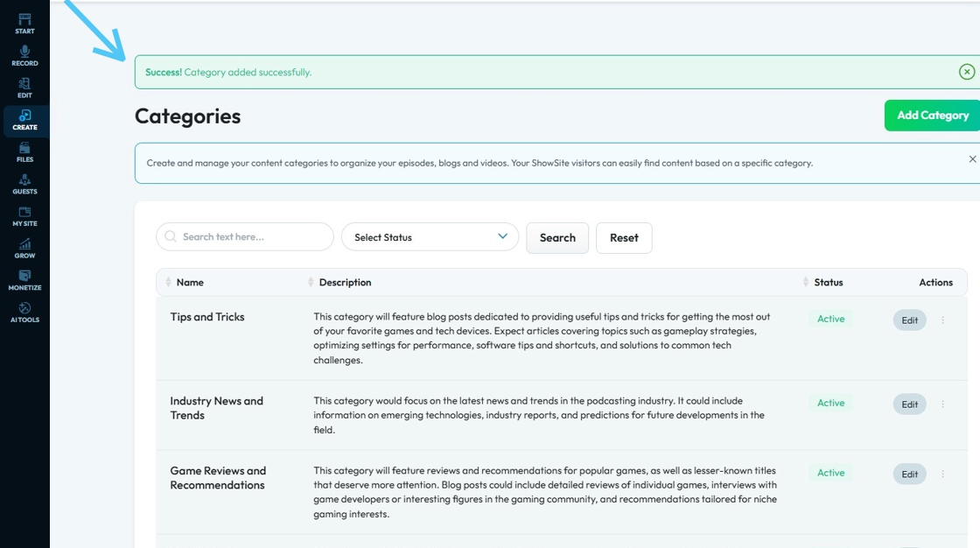Reset the category filters
Screen dimensions: 980x548
[624, 238]
